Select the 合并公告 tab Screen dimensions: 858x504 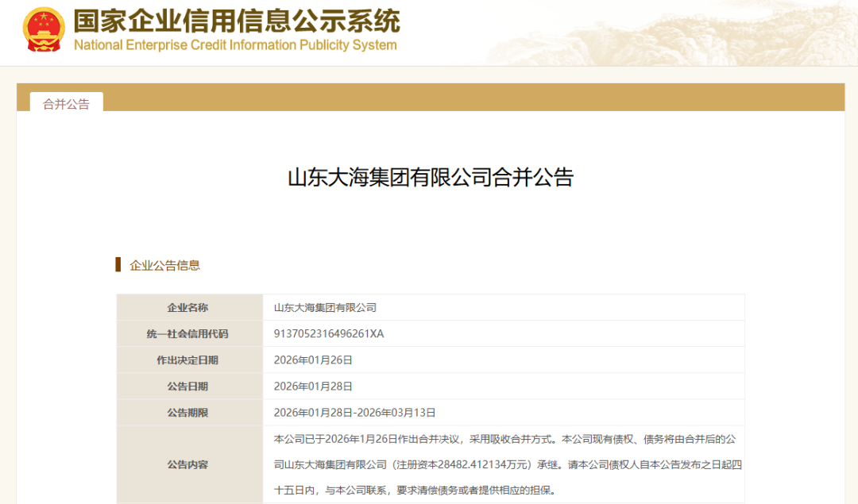67,104
